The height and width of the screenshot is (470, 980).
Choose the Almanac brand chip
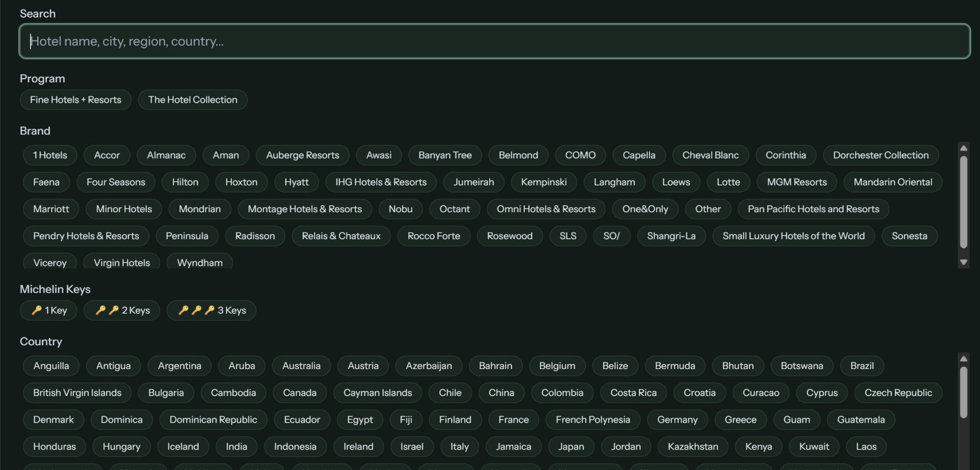click(x=166, y=155)
